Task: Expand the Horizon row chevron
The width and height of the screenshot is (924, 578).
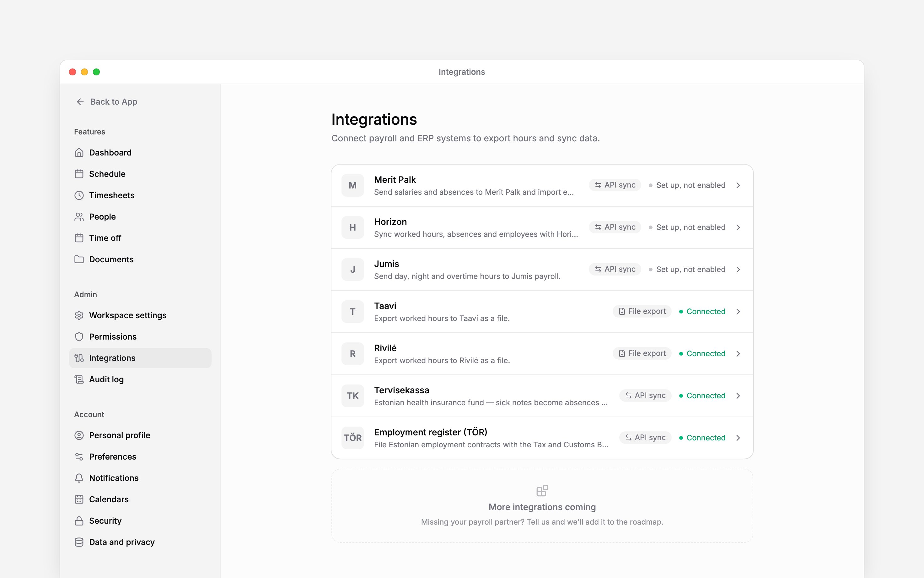Action: 738,227
